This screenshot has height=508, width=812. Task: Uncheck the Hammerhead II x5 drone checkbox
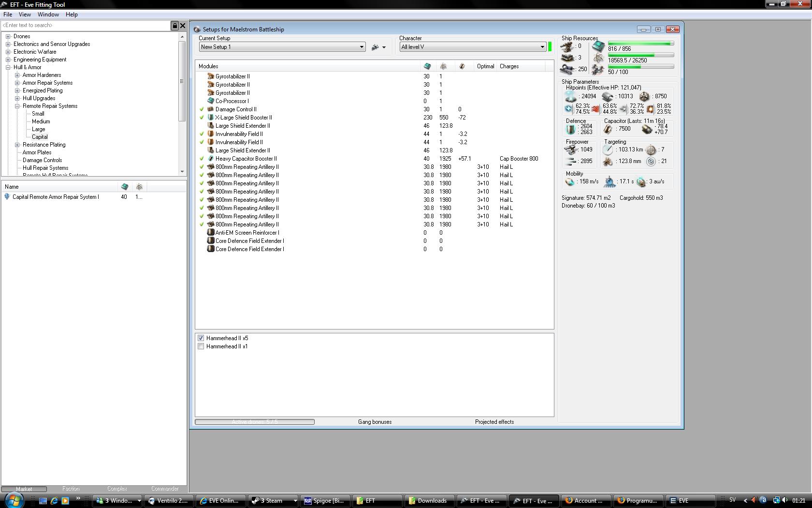201,338
